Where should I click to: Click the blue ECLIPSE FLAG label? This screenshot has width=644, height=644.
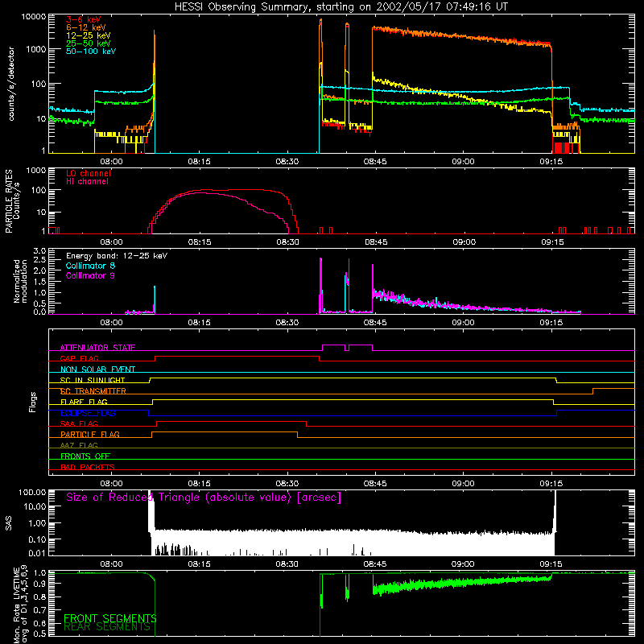[x=88, y=413]
